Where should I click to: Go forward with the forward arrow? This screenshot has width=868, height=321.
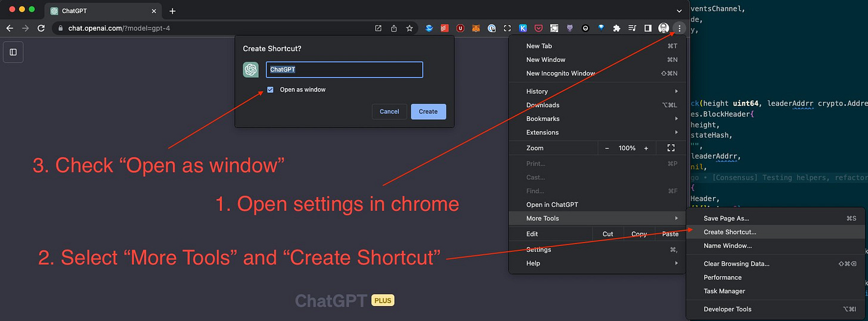[25, 28]
